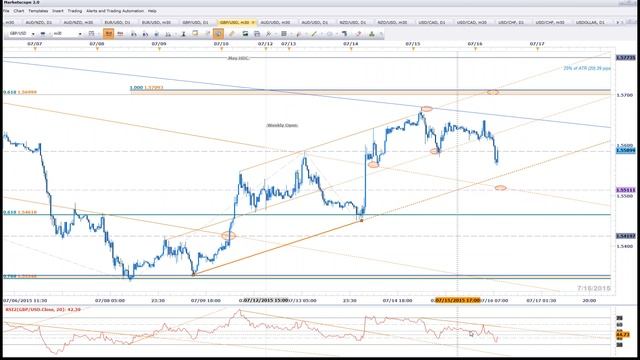Click the red bars toolbar icon
The width and height of the screenshot is (640, 360).
click(120, 34)
